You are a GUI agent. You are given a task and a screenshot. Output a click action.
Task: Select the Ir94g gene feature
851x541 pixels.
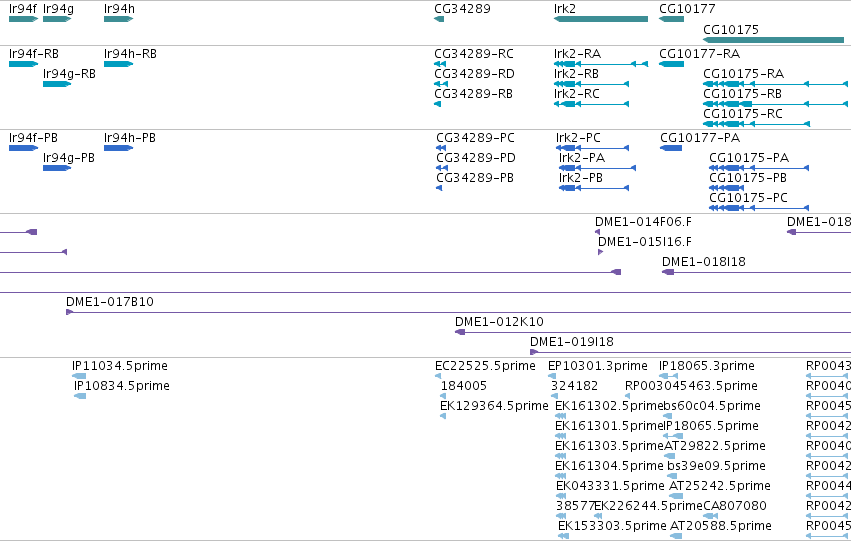click(x=57, y=19)
